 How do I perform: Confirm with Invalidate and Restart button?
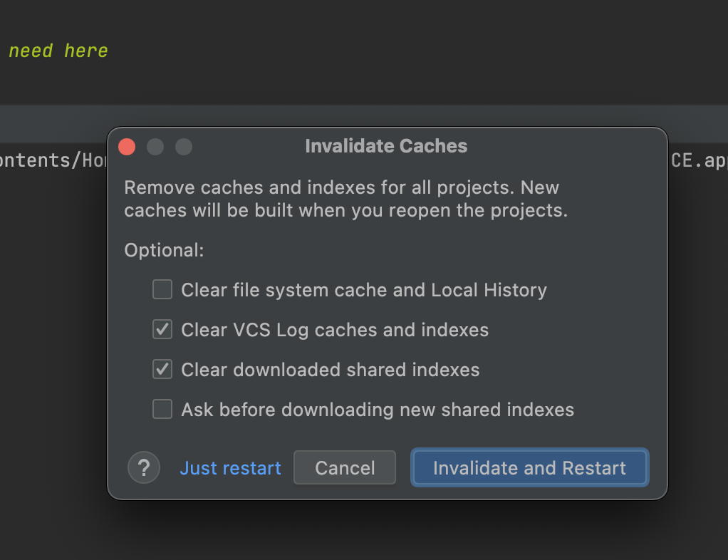point(529,468)
